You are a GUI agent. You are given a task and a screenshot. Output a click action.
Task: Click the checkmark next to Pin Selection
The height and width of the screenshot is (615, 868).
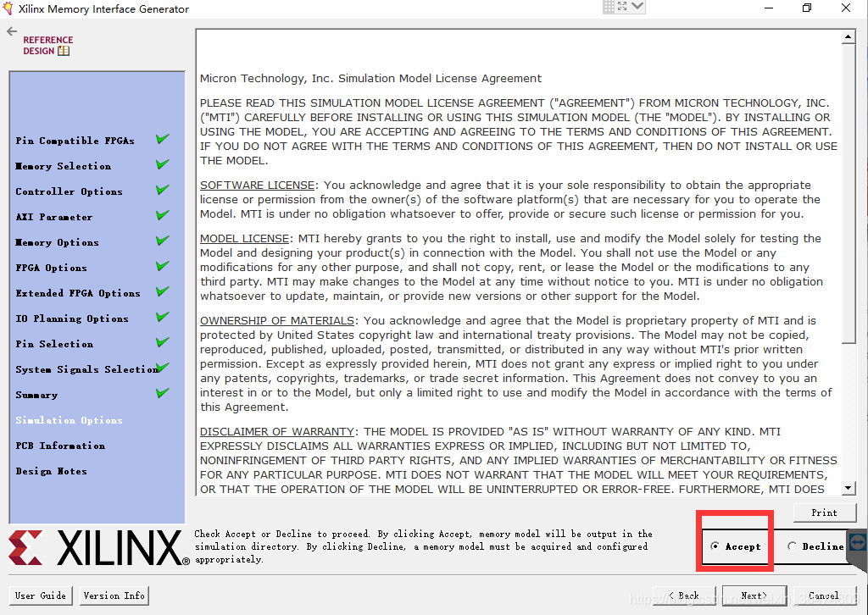point(162,342)
